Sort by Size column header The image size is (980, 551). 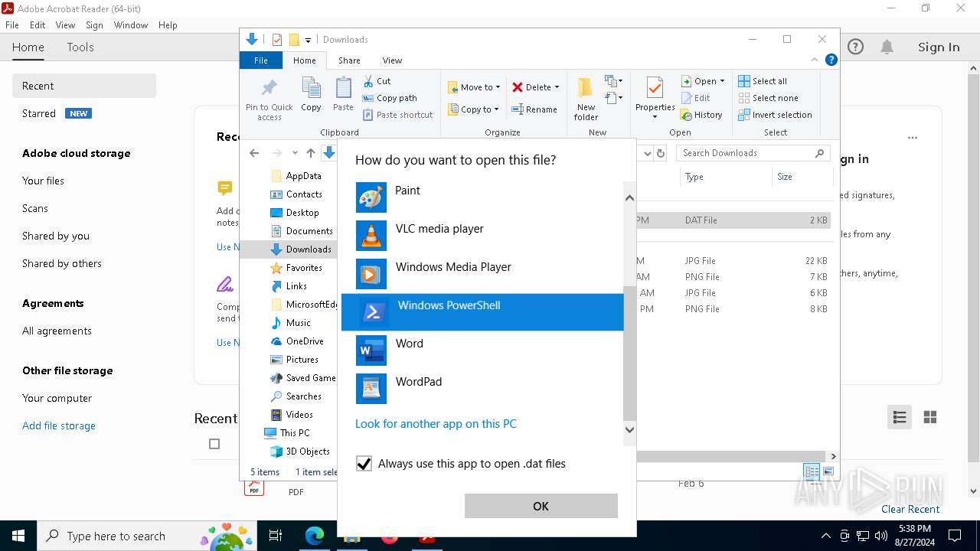point(801,177)
